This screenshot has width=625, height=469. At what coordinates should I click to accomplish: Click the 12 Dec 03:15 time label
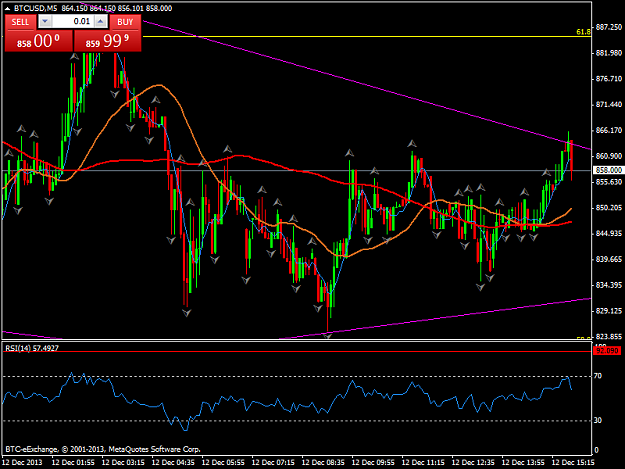click(x=123, y=463)
